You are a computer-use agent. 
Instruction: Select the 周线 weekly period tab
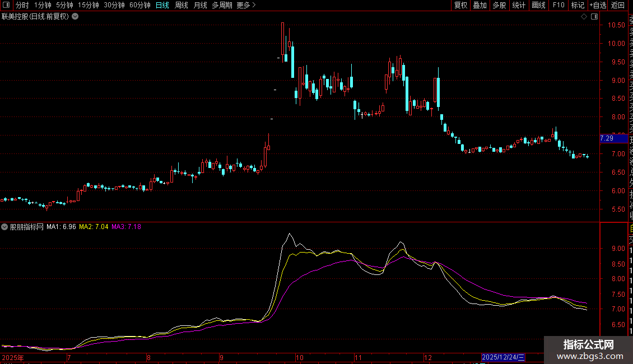(x=181, y=6)
